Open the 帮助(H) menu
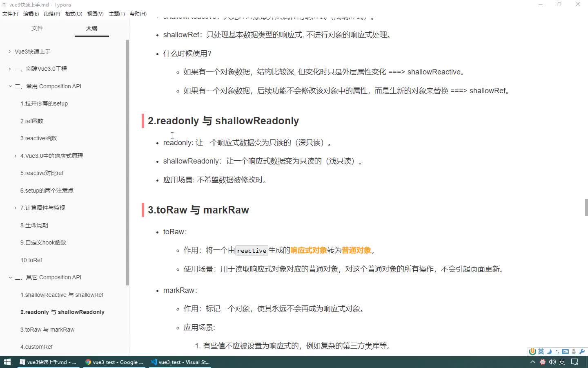Viewport: 588px width, 368px height. click(138, 14)
